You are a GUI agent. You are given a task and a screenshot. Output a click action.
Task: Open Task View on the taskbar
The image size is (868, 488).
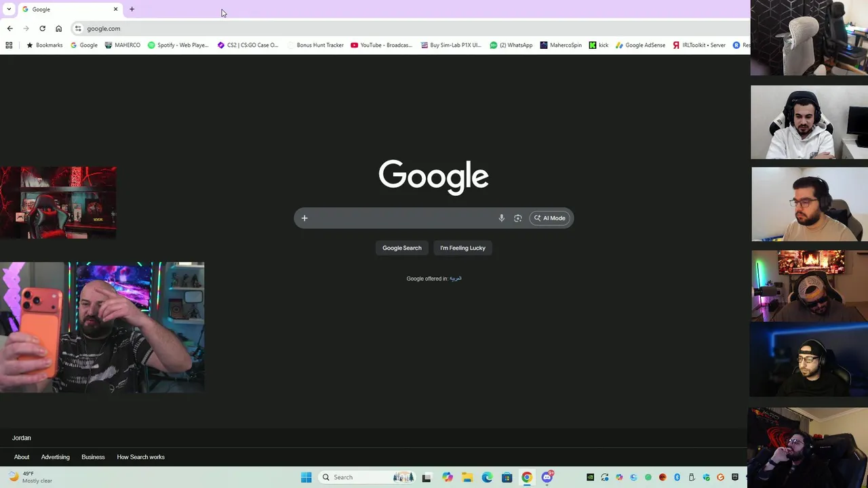[427, 477]
